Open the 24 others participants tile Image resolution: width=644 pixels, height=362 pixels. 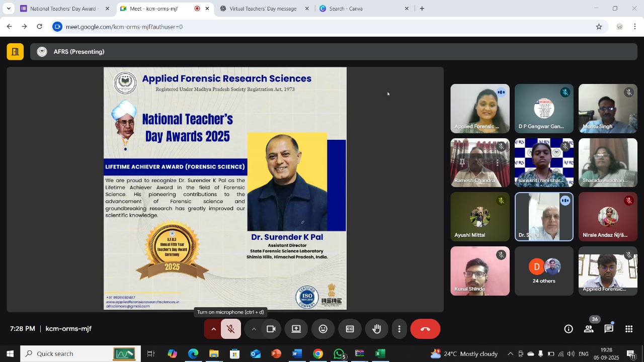point(544,271)
